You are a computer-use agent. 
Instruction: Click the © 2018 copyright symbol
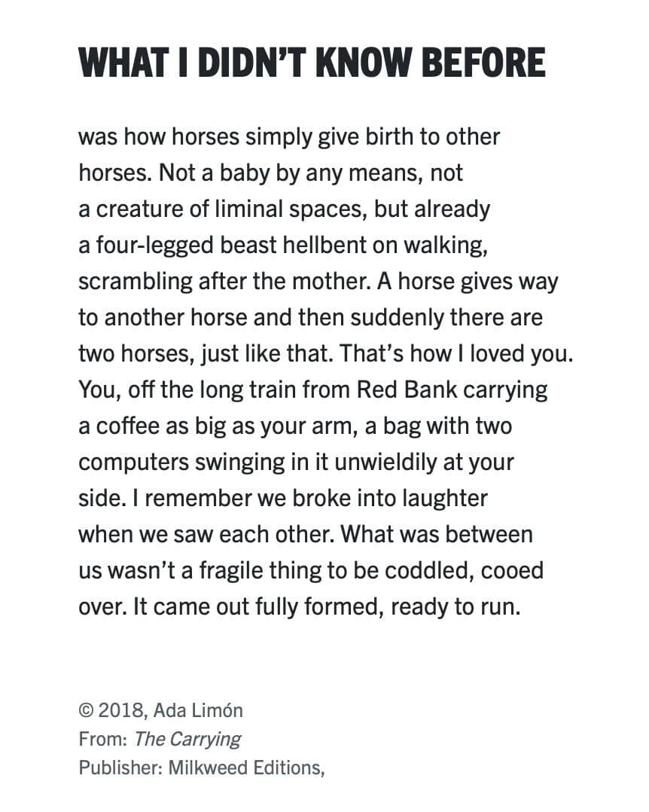click(x=85, y=710)
